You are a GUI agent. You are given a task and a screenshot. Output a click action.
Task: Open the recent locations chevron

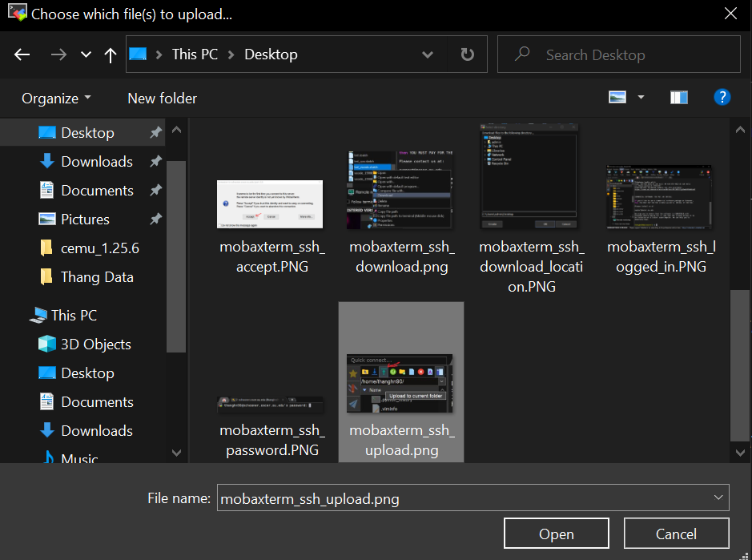[x=85, y=54]
